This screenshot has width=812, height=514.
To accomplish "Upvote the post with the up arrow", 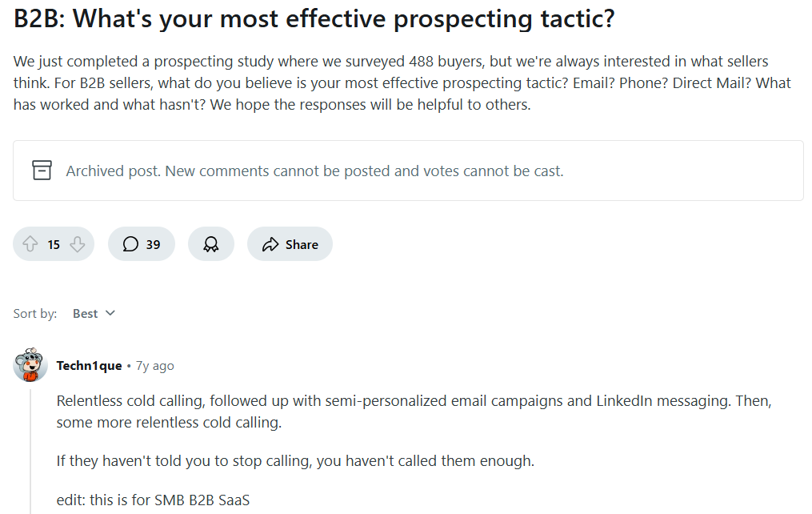I will [x=30, y=244].
